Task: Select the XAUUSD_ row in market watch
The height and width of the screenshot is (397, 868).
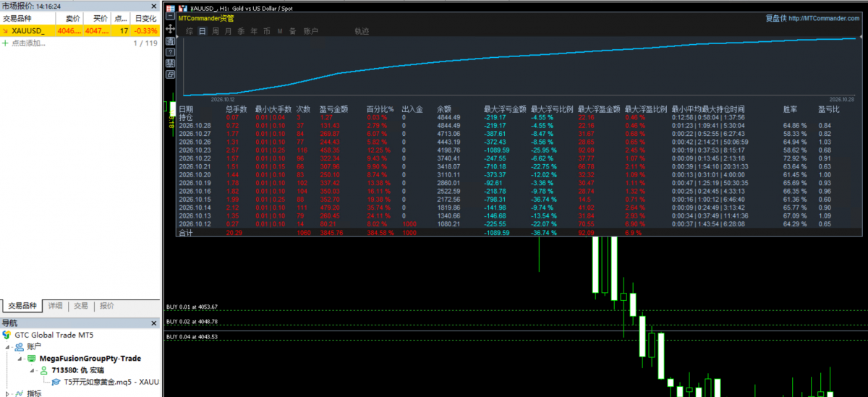Action: point(80,31)
